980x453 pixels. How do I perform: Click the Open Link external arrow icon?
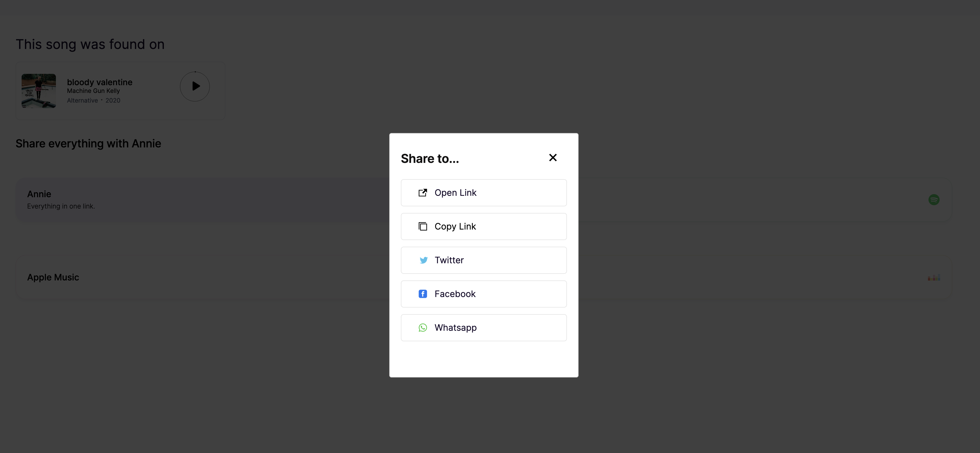(x=423, y=193)
